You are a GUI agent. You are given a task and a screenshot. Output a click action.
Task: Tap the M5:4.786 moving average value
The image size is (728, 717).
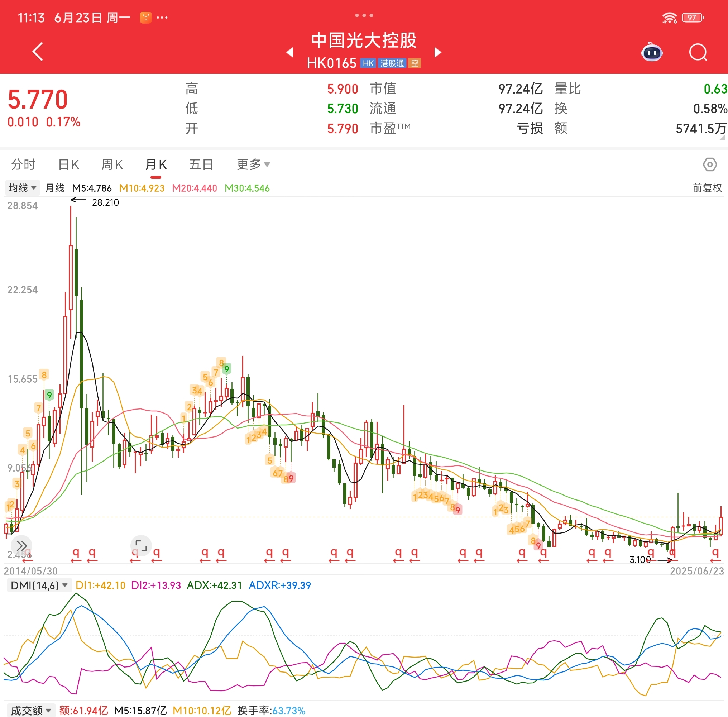92,188
